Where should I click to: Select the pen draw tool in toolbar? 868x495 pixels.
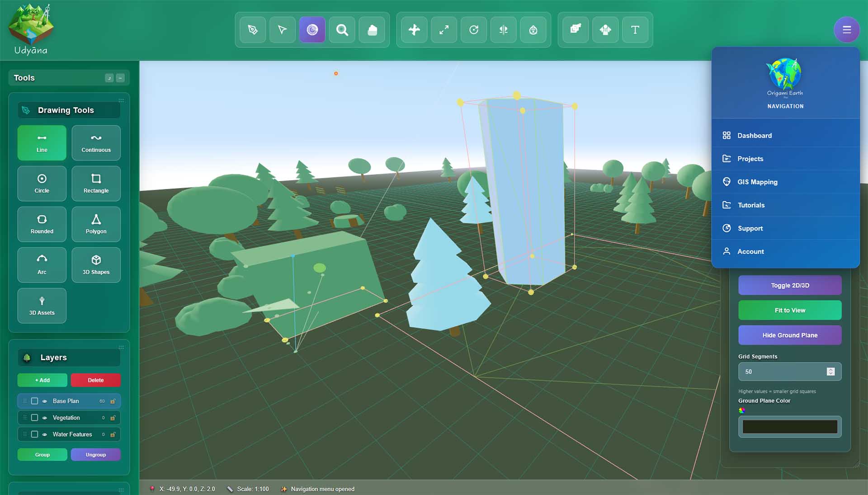point(253,30)
